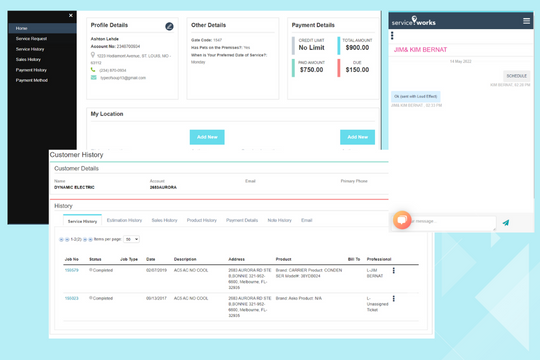Click the Date column header
This screenshot has height=360, width=540.
150,259
